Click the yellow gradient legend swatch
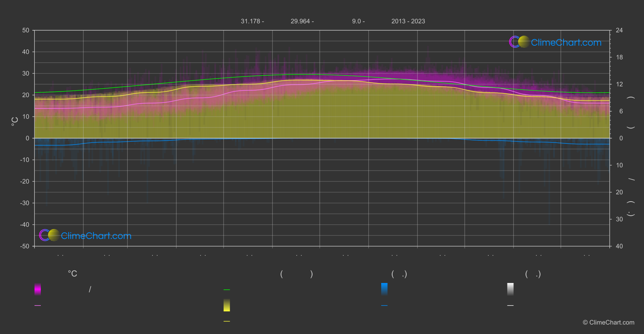The width and height of the screenshot is (644, 334). pos(227,305)
